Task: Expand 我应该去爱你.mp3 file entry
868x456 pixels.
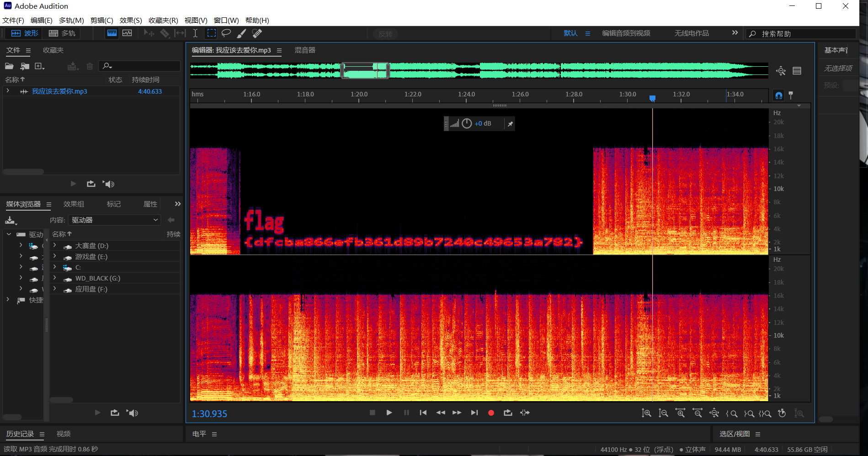Action: (8, 91)
